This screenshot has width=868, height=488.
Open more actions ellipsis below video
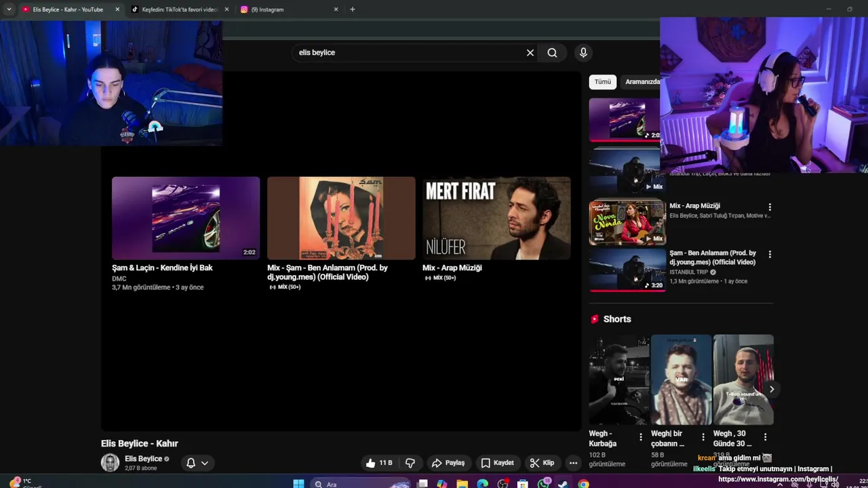(573, 463)
